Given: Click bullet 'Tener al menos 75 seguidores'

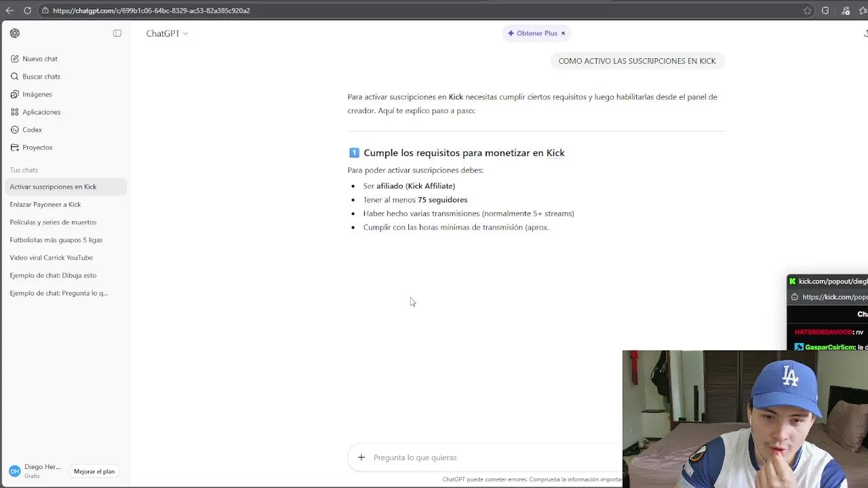Looking at the screenshot, I should coord(415,200).
